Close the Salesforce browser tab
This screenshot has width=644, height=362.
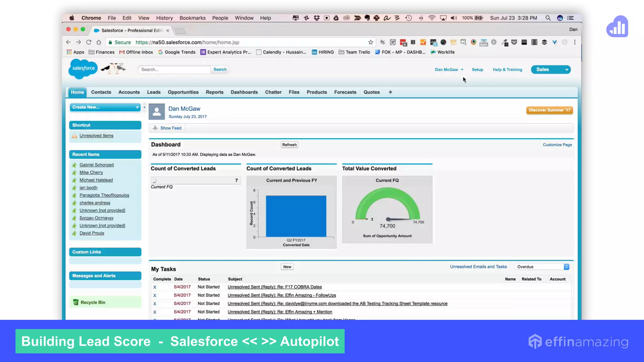(168, 30)
